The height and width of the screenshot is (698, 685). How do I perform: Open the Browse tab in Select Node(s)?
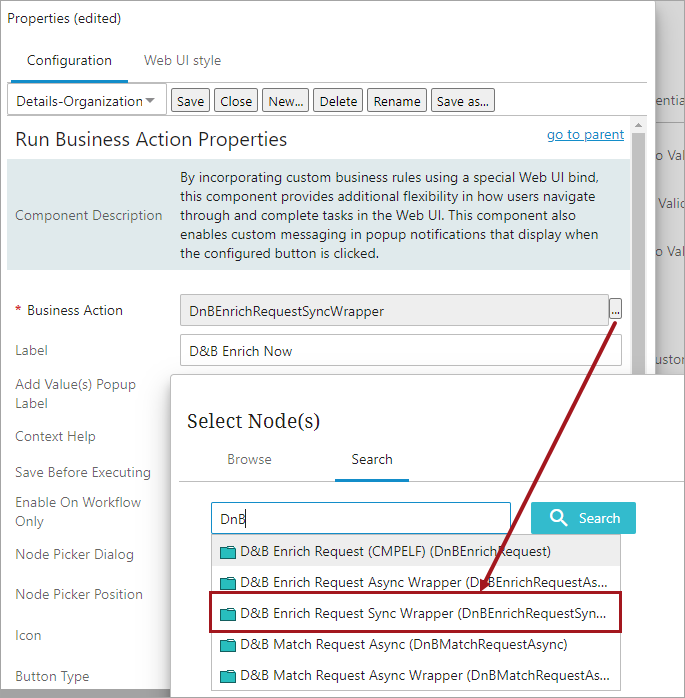pos(249,459)
